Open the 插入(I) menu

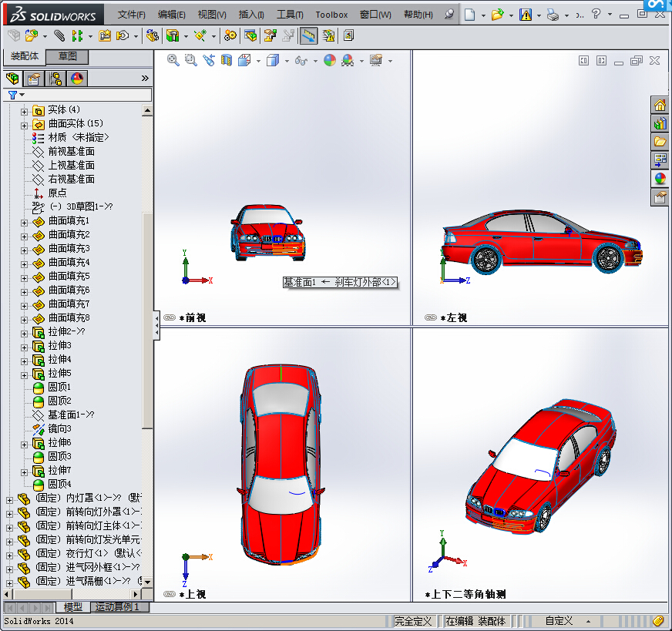point(251,15)
